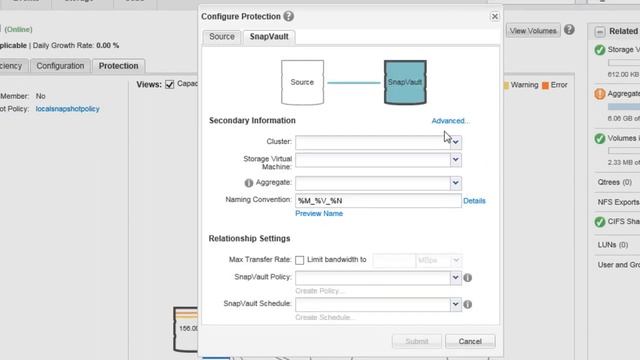Expand the SnapVault Schedule dropdown
Viewport: 640px width, 360px height.
[x=456, y=304]
